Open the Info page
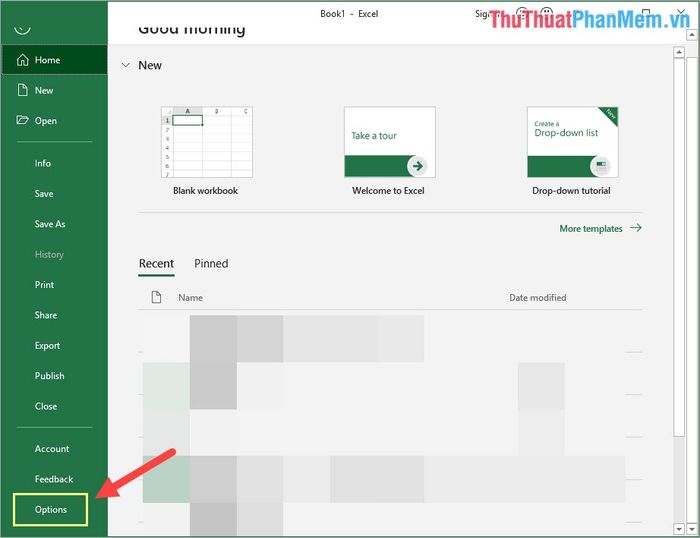Image resolution: width=700 pixels, height=538 pixels. point(43,163)
